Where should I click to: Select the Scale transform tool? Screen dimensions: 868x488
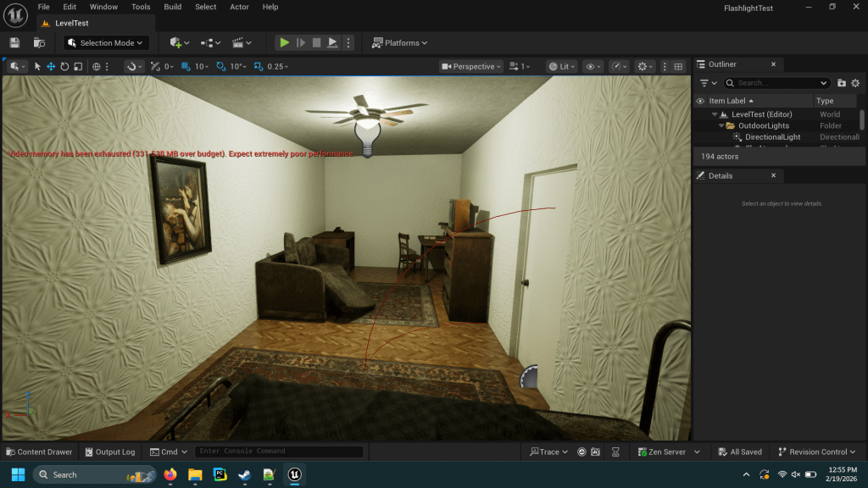click(x=78, y=66)
